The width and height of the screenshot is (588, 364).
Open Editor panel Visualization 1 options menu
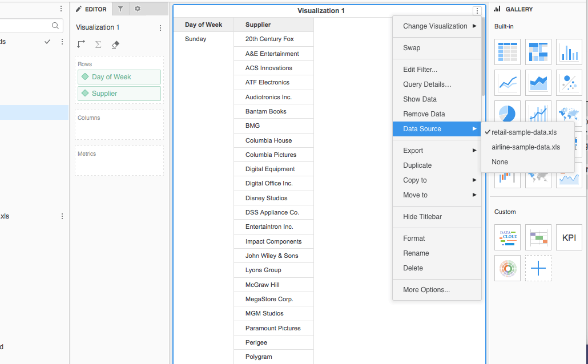click(x=160, y=28)
